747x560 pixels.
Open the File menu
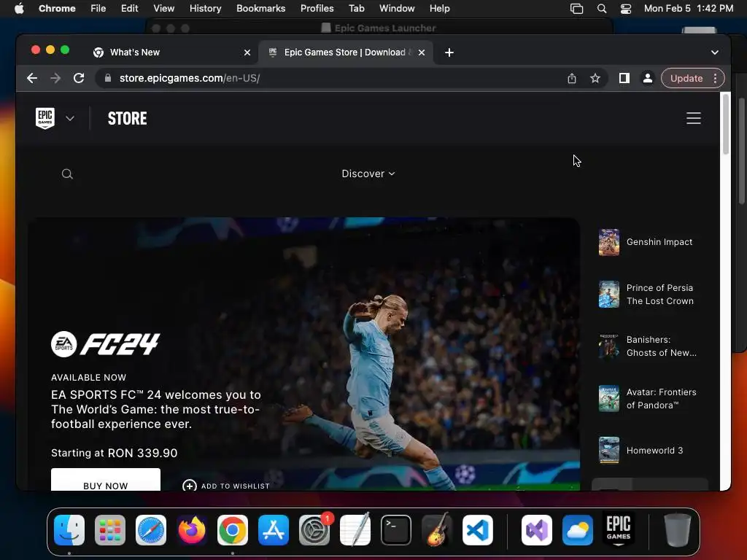coord(98,8)
